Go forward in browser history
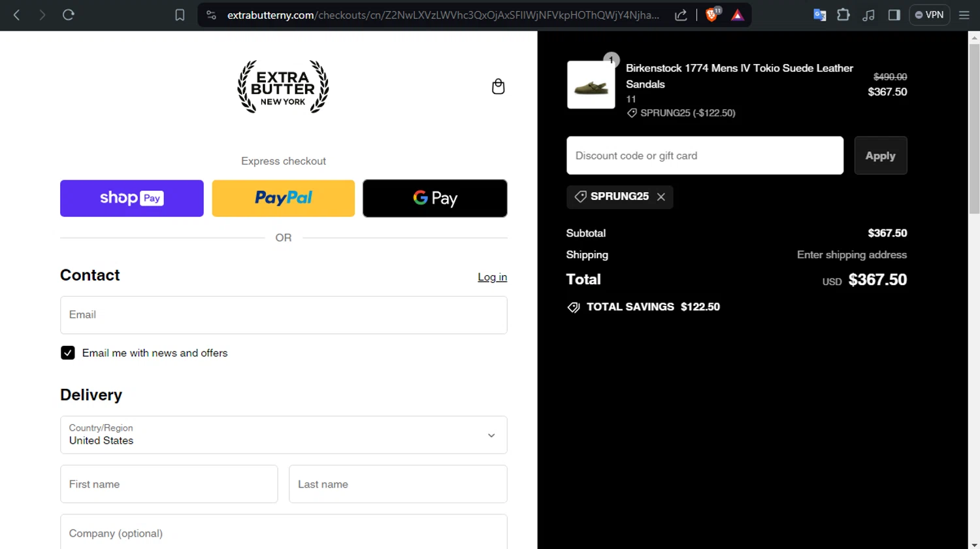This screenshot has height=549, width=980. click(x=42, y=14)
